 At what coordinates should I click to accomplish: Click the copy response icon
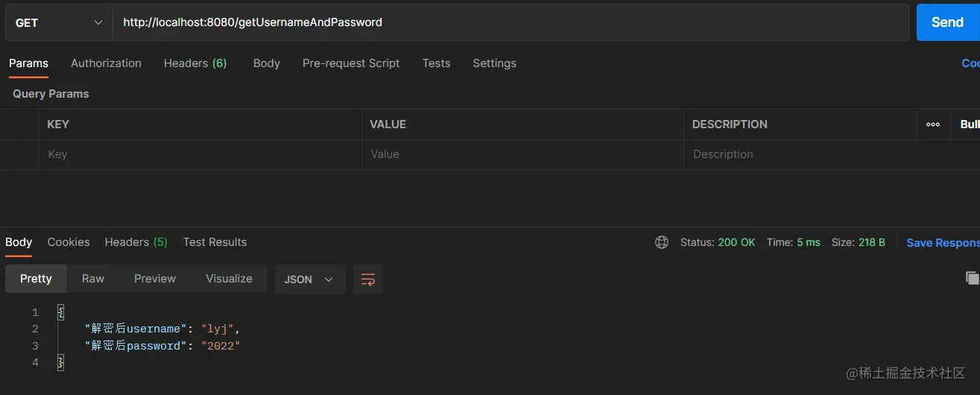click(x=972, y=278)
